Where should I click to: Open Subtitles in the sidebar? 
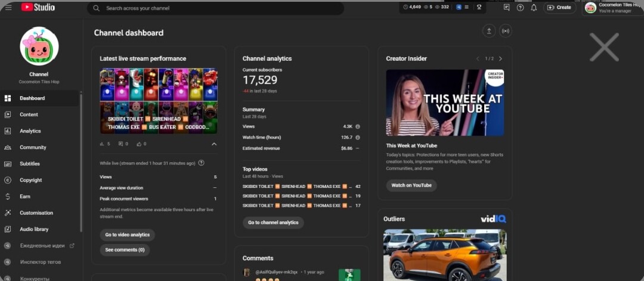coord(39,164)
